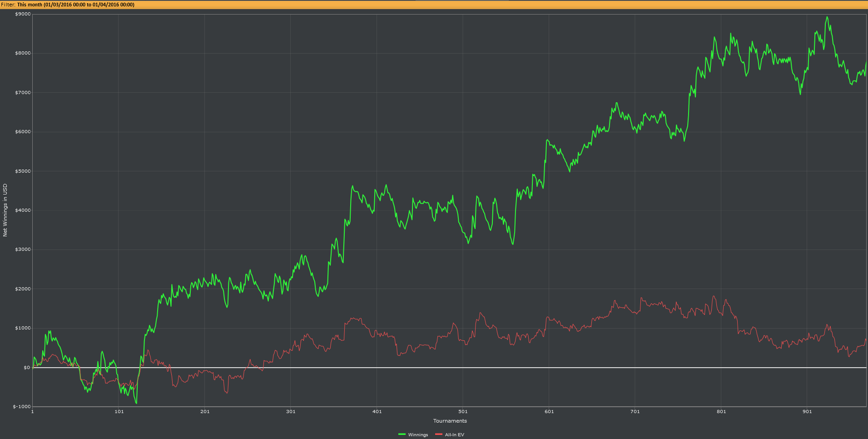Click the $3000 y-axis label
Screen dimensions: 868x439
click(23, 249)
